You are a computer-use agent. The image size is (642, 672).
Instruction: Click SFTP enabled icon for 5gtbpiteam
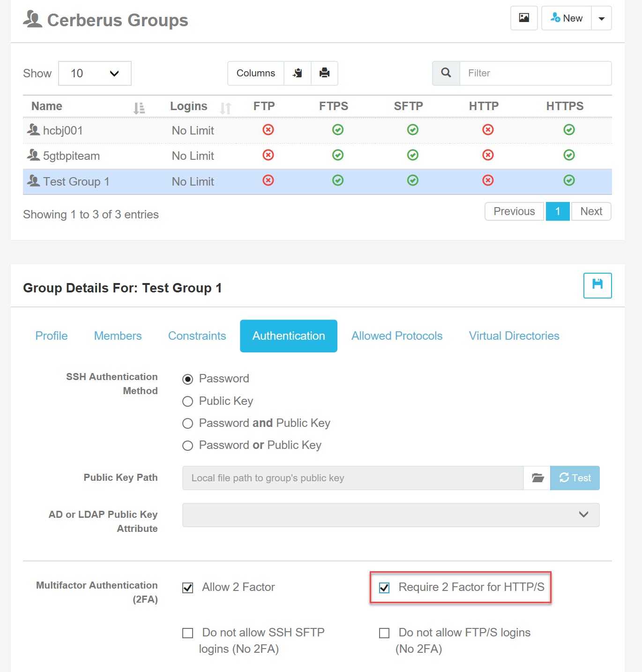(x=413, y=155)
